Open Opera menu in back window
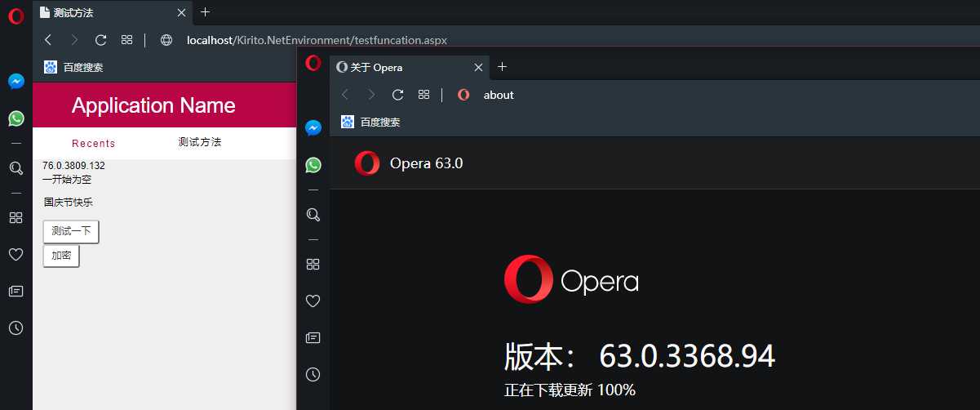Screen dimensions: 980x410 [x=16, y=16]
